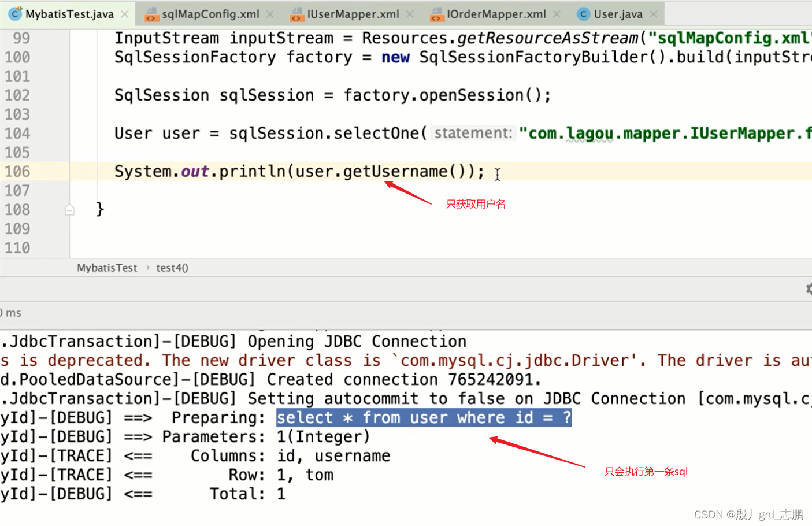Click the "com.lagou.mapper.IUserMapper" string

click(x=665, y=134)
